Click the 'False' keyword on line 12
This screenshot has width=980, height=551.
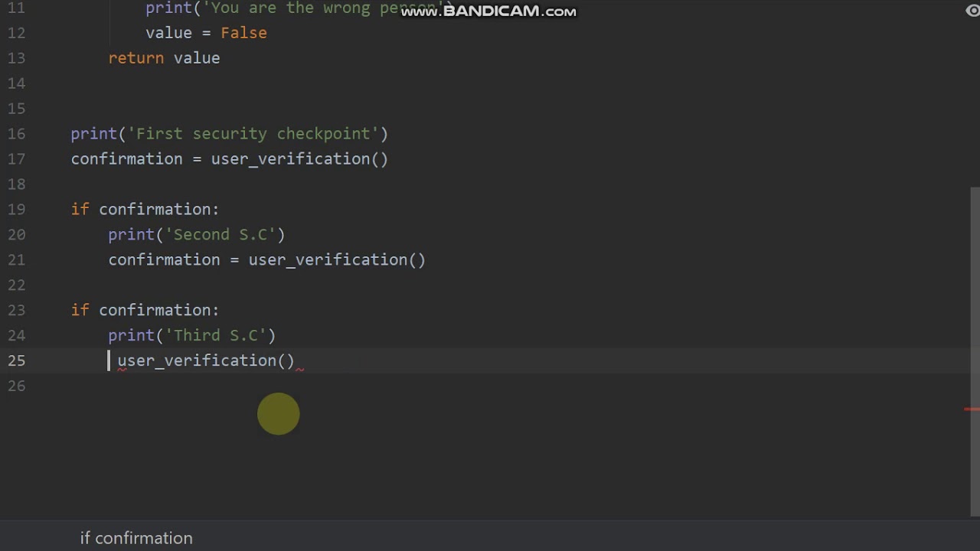click(243, 33)
